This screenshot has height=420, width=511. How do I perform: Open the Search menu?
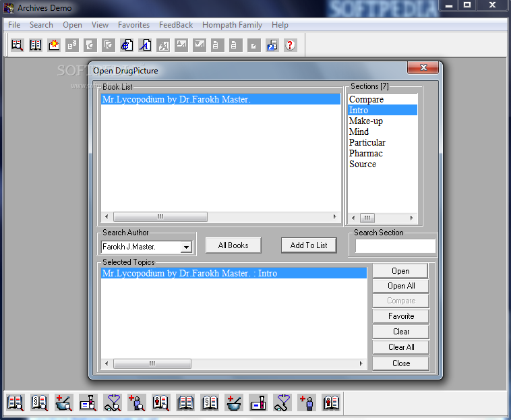point(41,25)
